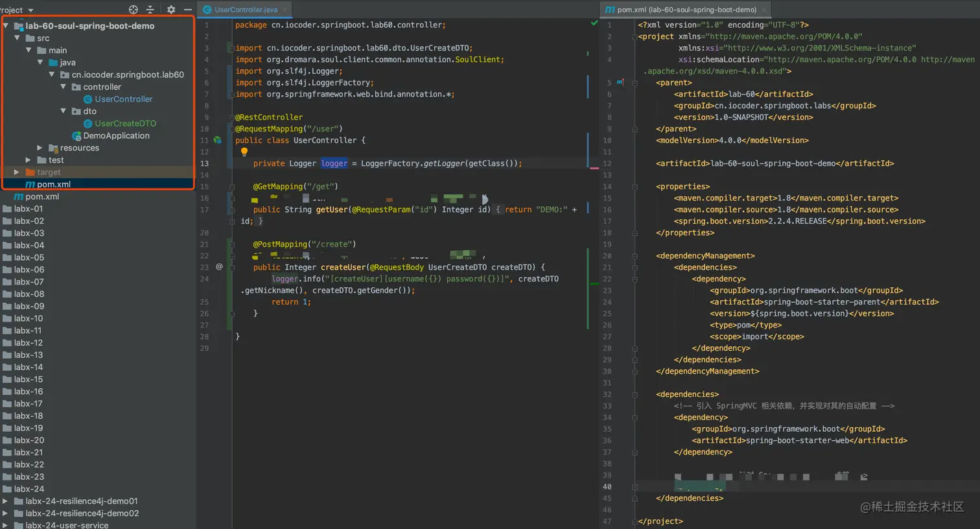Viewport: 980px width, 529px height.
Task: Click the class icon beside UserCreateDTO in tree
Action: click(x=88, y=123)
